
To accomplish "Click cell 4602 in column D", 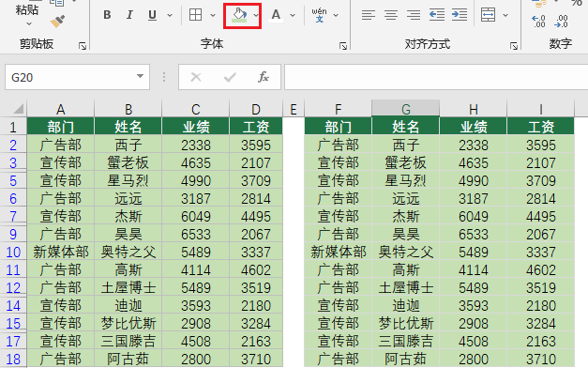I will [256, 269].
